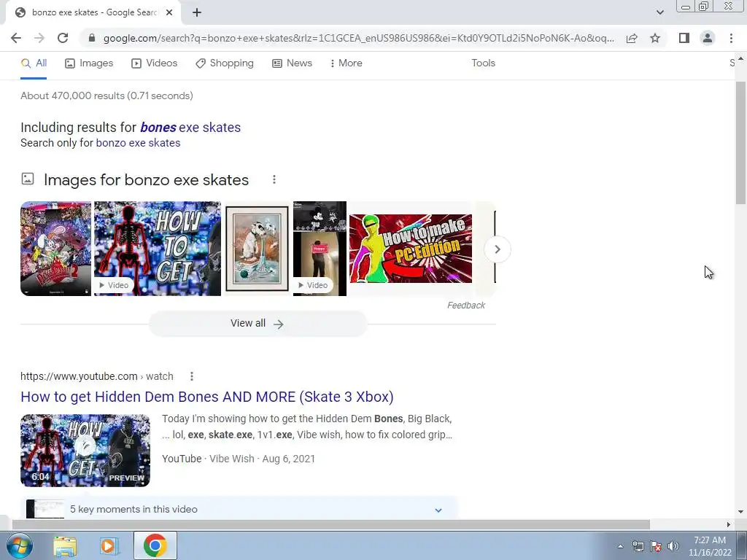Click the forward navigation arrow
The image size is (747, 560).
[x=39, y=38]
